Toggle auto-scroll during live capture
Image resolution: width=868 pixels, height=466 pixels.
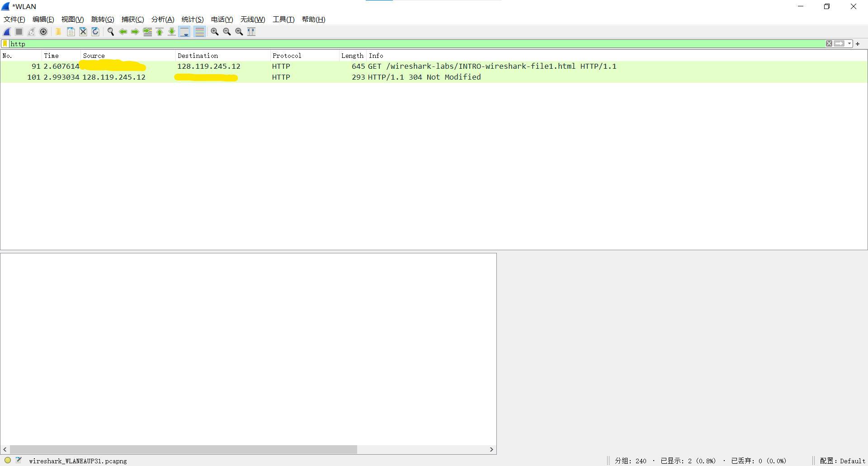[x=184, y=32]
